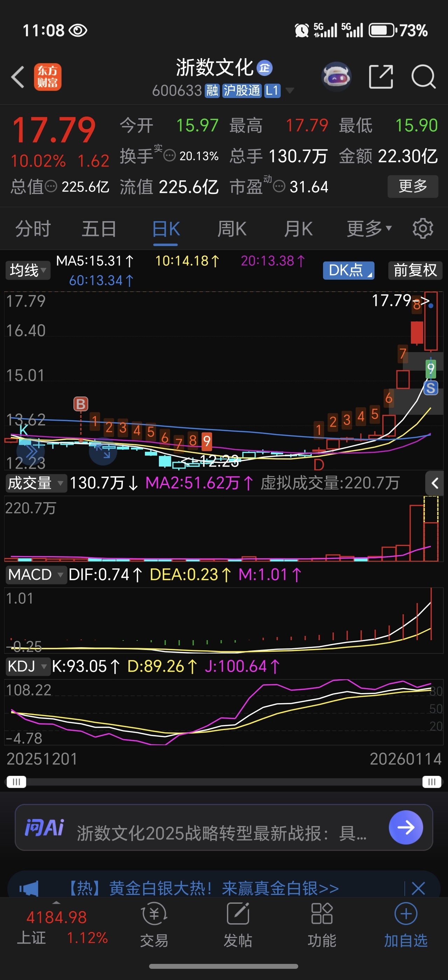The height and width of the screenshot is (980, 448).
Task: Expand the 更多 chart period dropdown
Action: (369, 229)
